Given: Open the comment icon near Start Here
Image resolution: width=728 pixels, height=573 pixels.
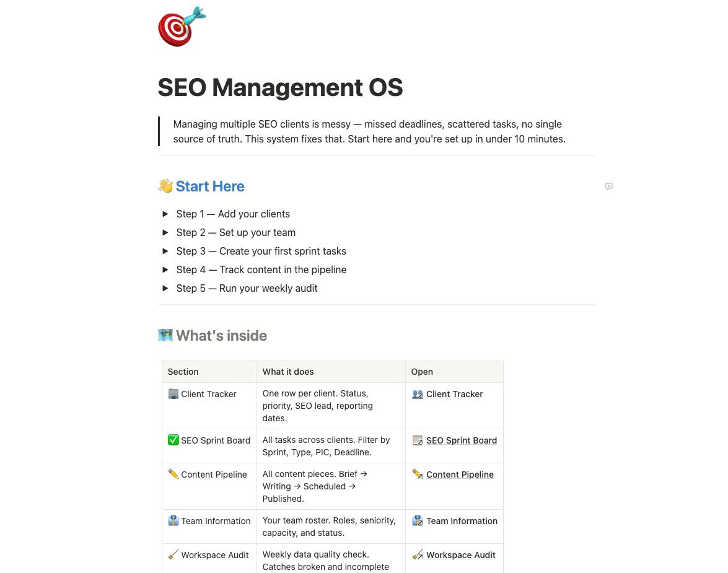Looking at the screenshot, I should (x=608, y=186).
